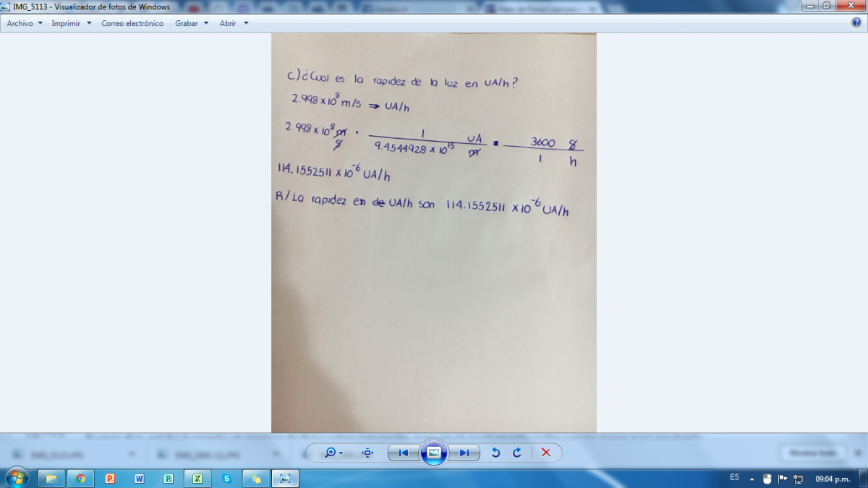Click Correo electrónico in the toolbar
The image size is (868, 488).
(x=132, y=23)
